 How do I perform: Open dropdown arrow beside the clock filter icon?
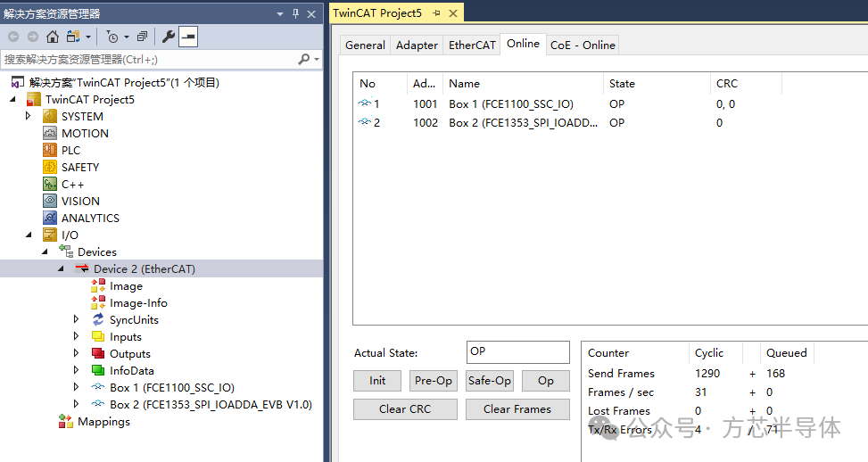click(x=126, y=37)
